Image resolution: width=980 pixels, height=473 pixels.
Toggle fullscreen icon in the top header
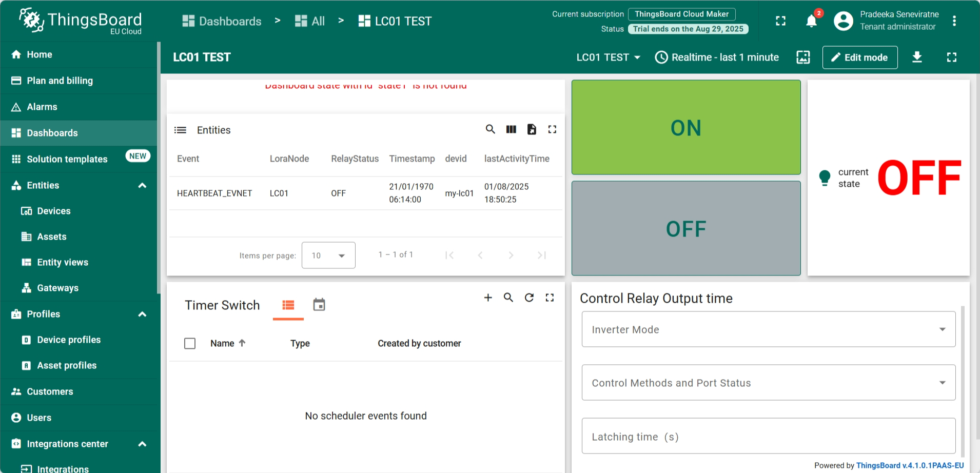click(x=780, y=21)
